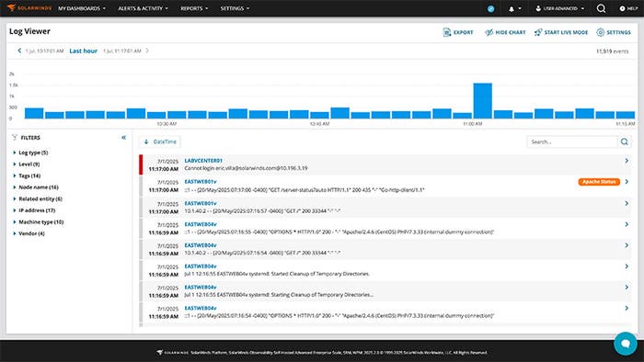Click the 11,919 events count
Screen dimensions: 644x362
[x=612, y=51]
